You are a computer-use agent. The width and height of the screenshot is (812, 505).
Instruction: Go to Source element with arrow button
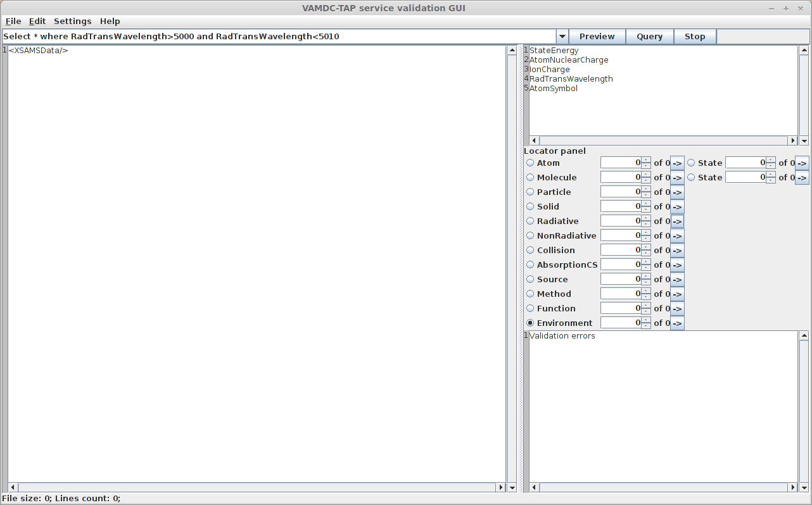point(677,279)
